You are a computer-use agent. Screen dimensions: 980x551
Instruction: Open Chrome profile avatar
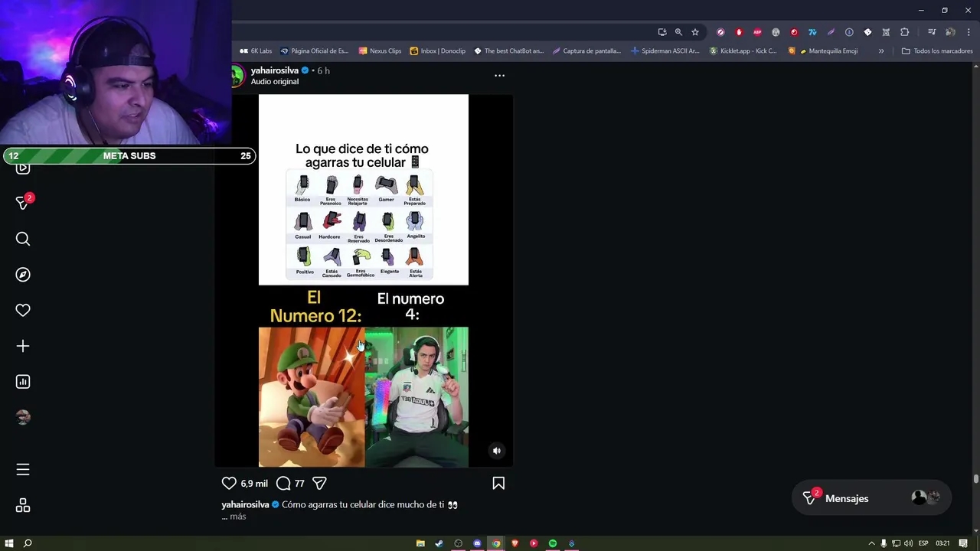click(x=950, y=32)
